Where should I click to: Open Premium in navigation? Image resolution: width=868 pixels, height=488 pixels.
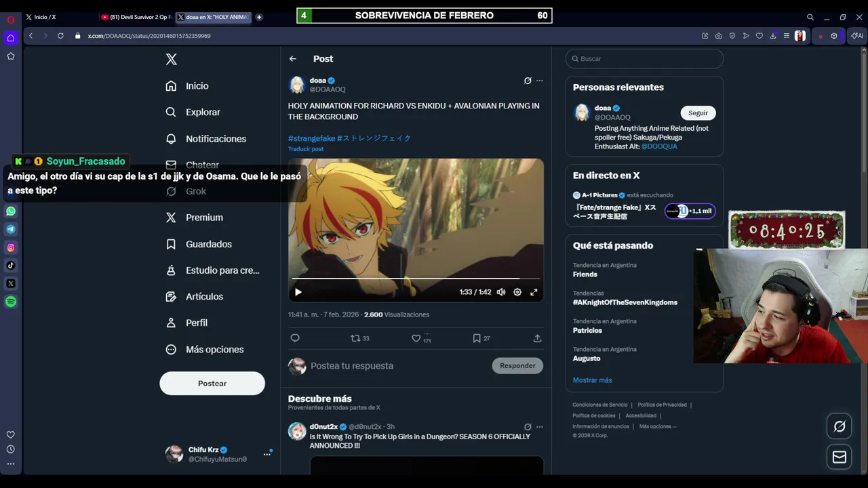(x=195, y=218)
